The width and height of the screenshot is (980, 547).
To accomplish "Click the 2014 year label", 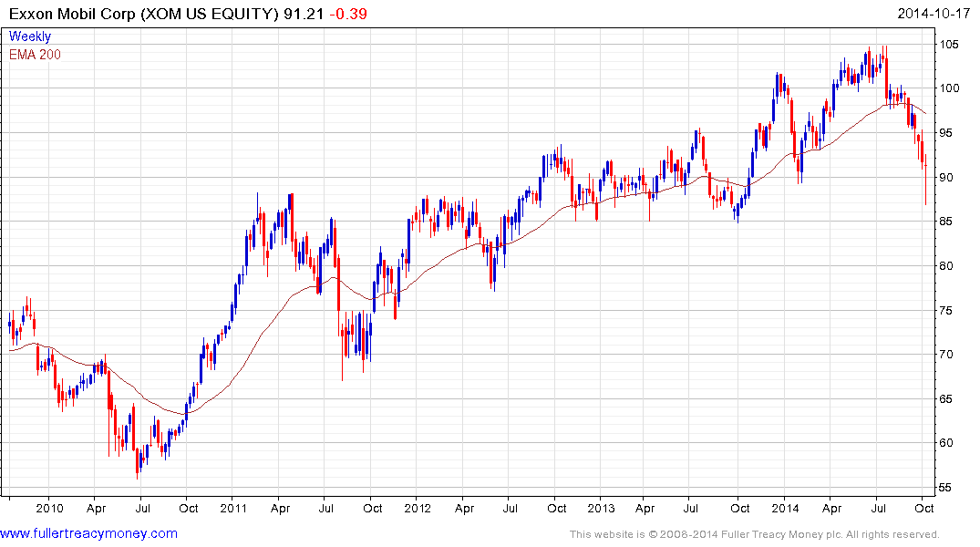I will [x=784, y=508].
